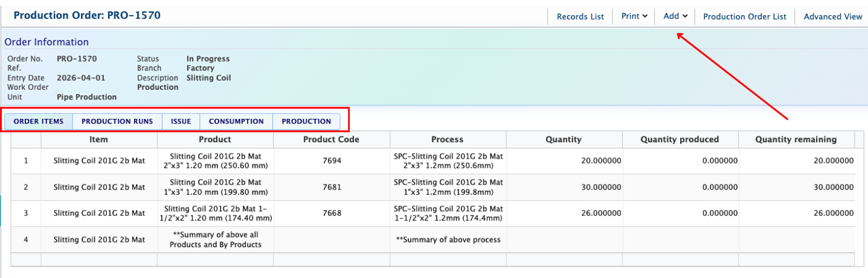
Task: Click the Quantity remaining column header
Action: 796,139
